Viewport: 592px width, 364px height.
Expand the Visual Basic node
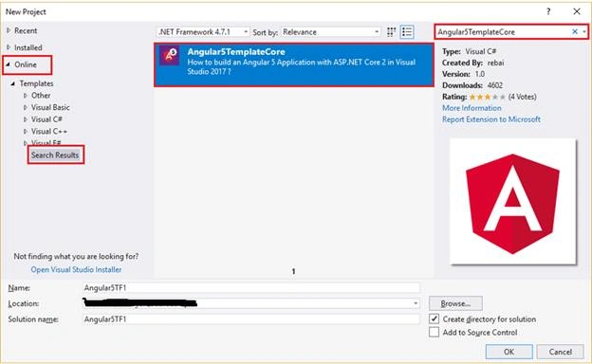[26, 107]
